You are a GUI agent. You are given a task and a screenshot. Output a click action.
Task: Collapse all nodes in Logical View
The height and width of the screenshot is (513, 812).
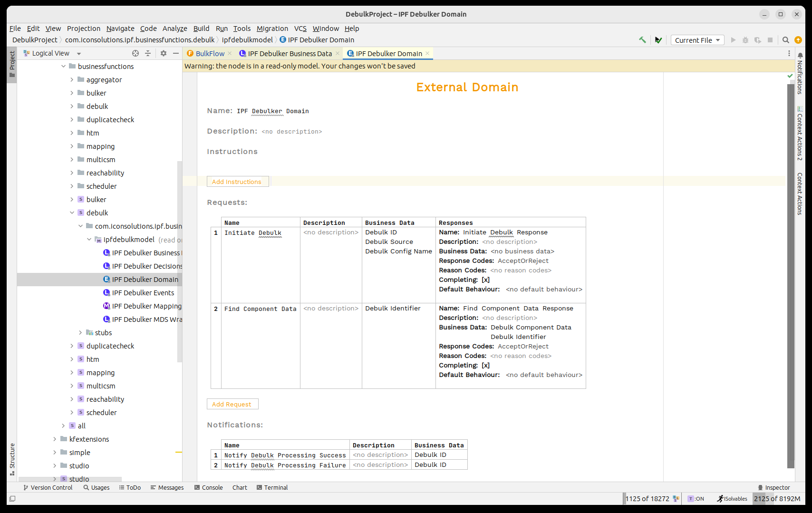click(148, 53)
